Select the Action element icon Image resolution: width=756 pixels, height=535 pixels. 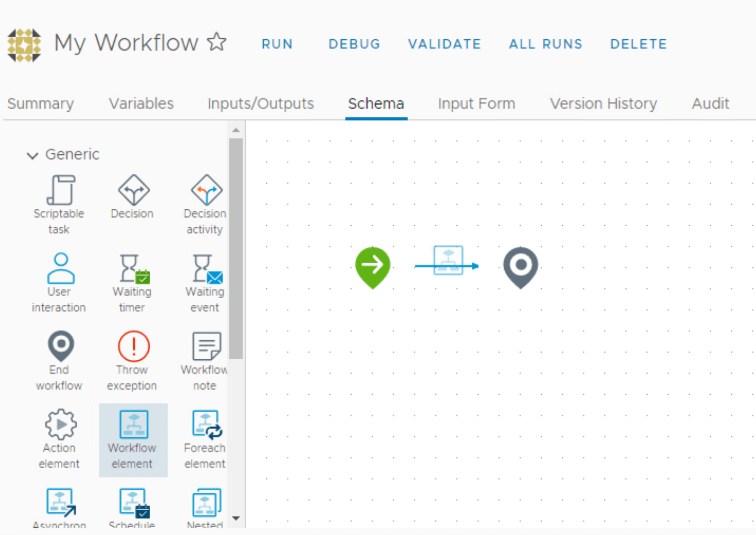click(60, 424)
